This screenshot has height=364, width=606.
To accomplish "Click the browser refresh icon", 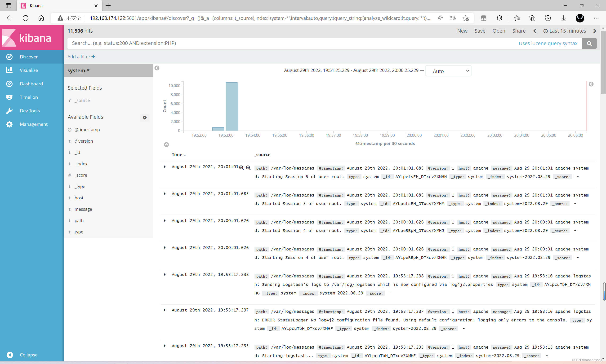I will (26, 18).
